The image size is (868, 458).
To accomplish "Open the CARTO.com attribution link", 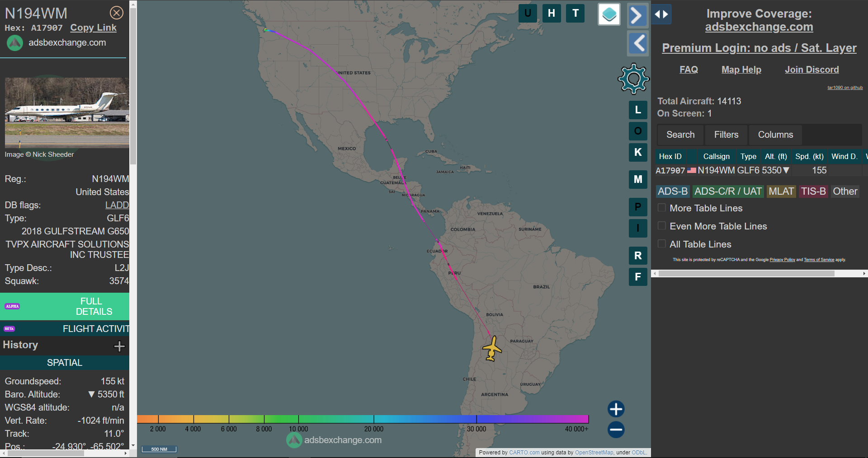I will 524,453.
